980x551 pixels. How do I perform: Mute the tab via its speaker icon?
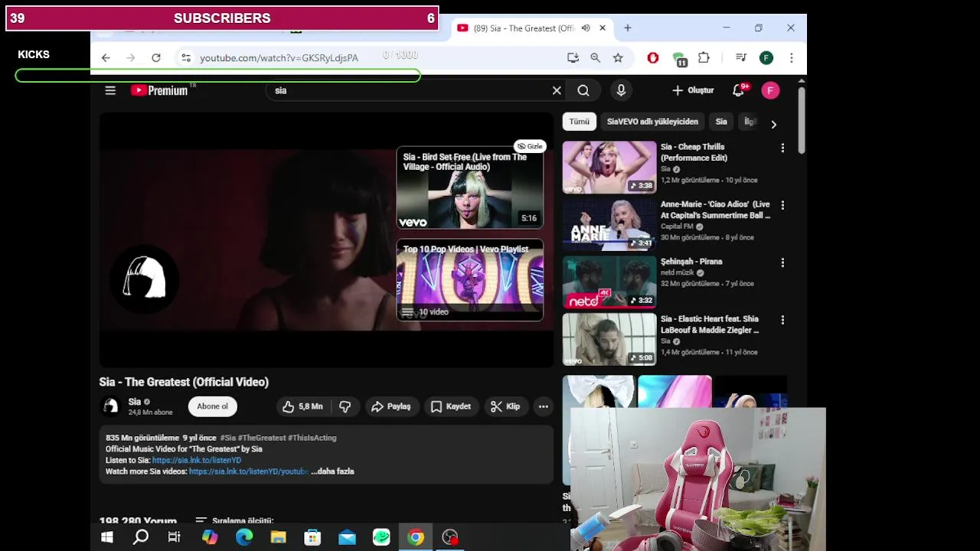586,28
